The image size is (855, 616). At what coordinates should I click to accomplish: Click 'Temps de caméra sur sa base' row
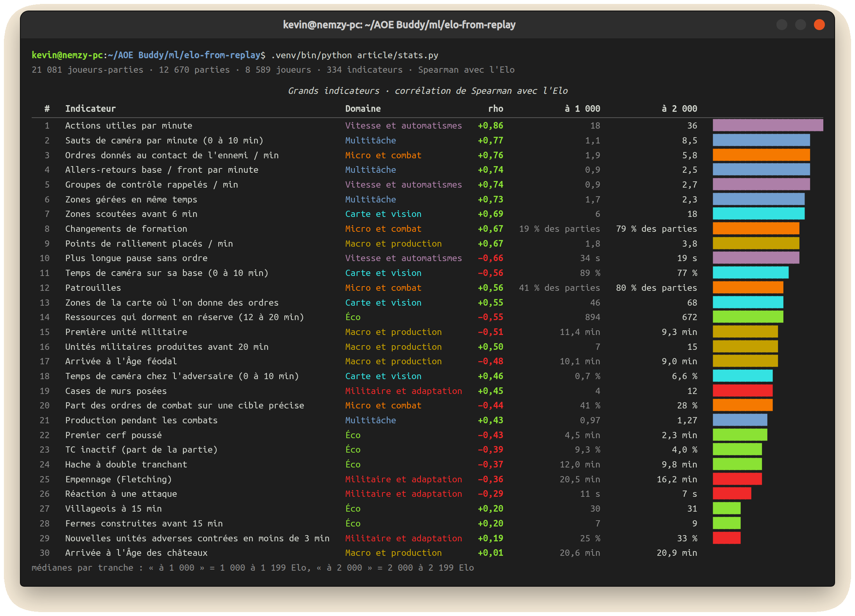point(427,273)
